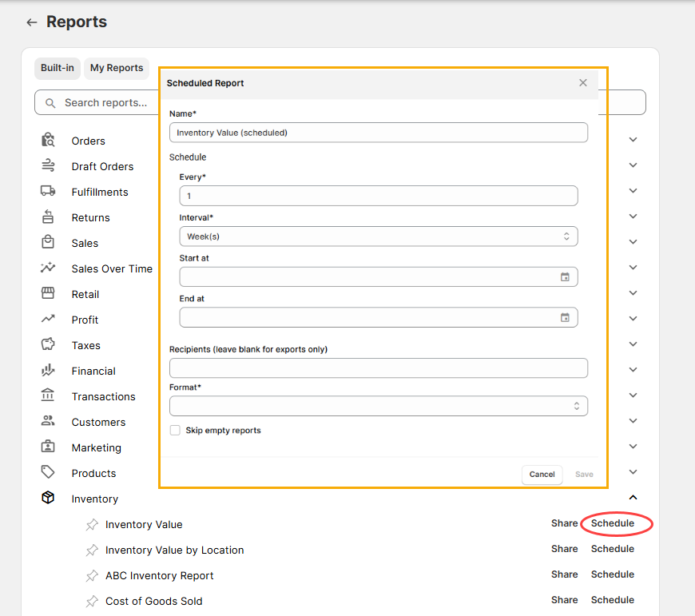Open calendar picker in End at field

tap(565, 317)
